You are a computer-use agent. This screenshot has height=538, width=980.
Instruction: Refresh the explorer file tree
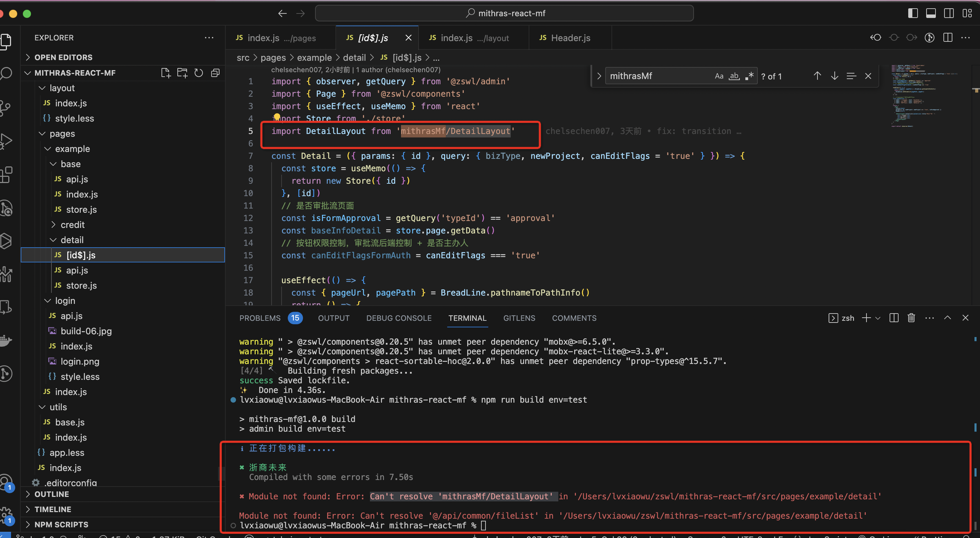[x=198, y=73]
